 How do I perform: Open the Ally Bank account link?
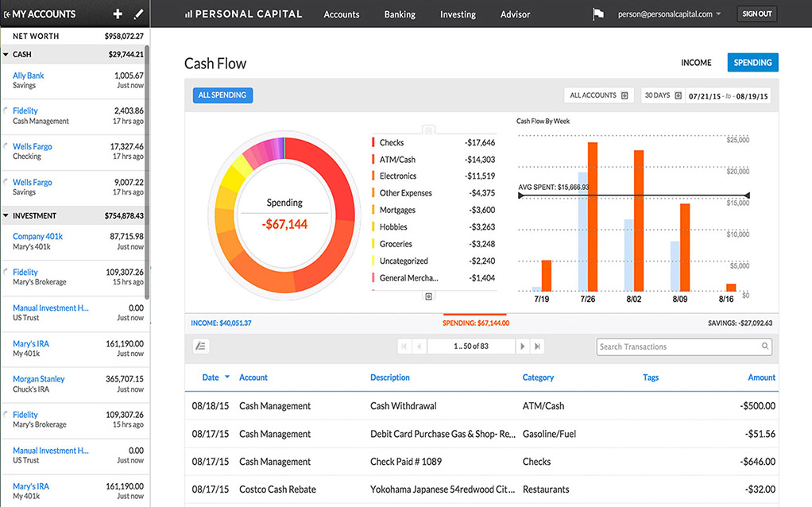(x=29, y=75)
